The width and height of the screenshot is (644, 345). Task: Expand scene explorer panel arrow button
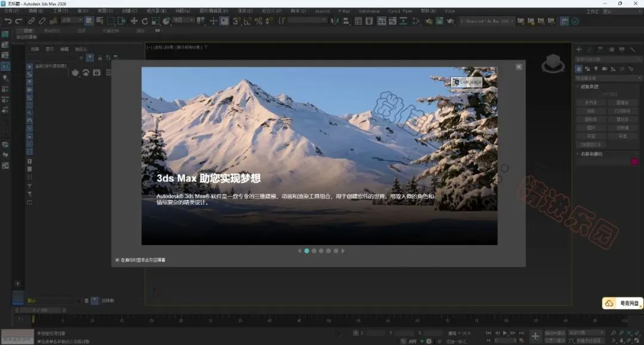click(x=18, y=284)
